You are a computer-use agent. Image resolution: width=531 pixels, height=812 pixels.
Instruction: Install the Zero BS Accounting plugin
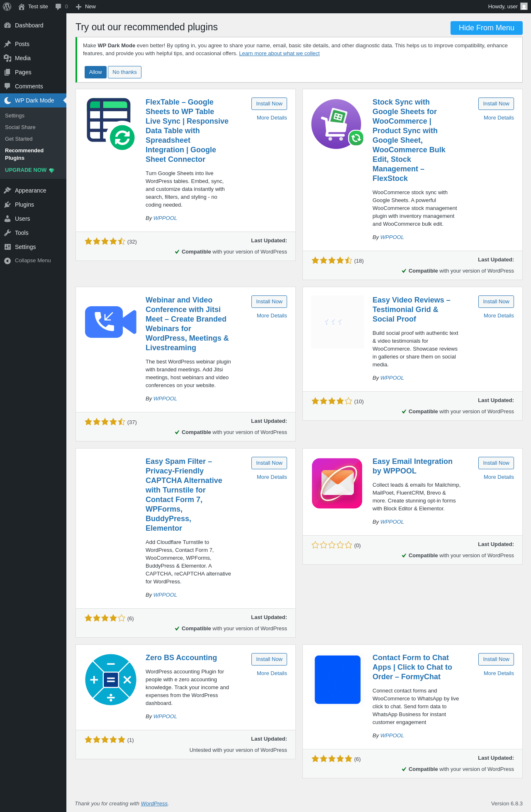point(269,659)
